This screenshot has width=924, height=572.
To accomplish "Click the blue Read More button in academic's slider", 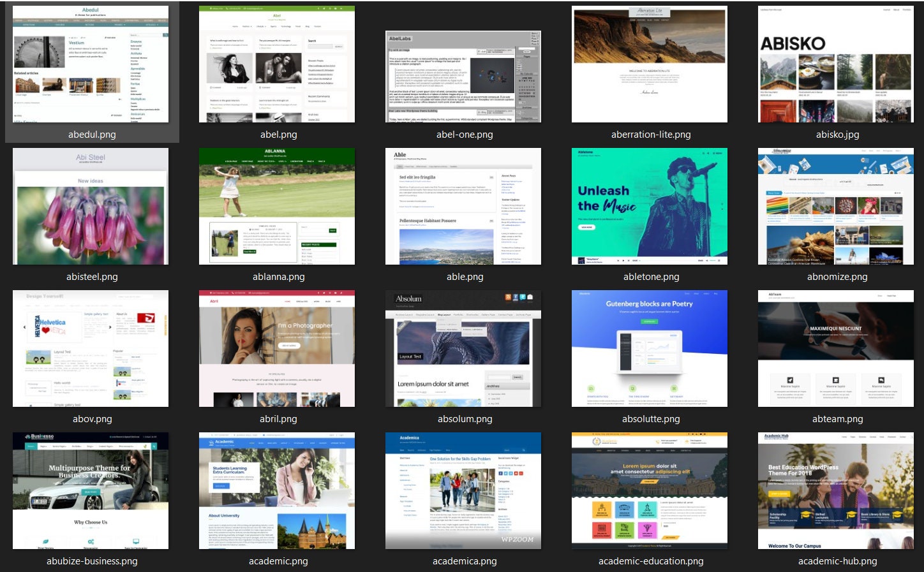I will pos(221,486).
